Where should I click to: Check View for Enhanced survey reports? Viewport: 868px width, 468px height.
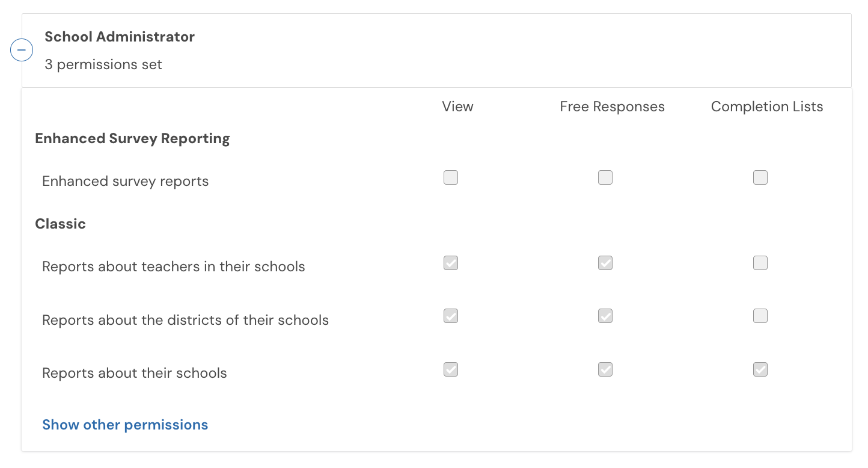451,177
